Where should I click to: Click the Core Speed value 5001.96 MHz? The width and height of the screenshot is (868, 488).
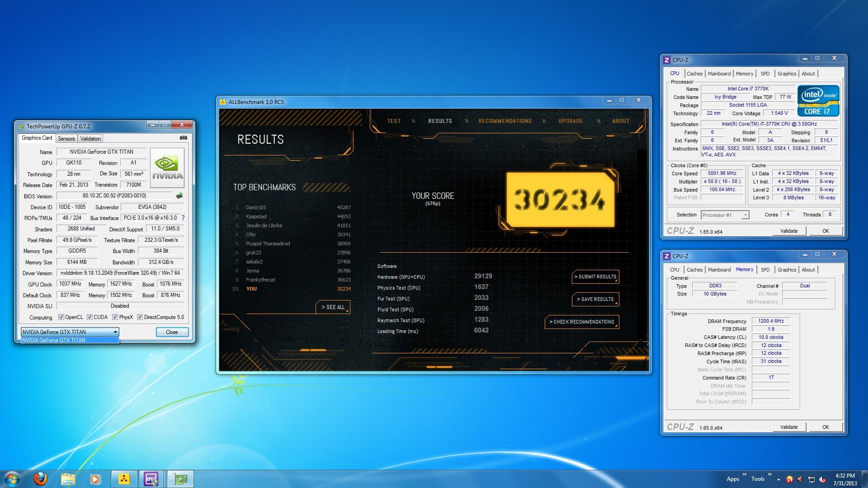point(722,174)
